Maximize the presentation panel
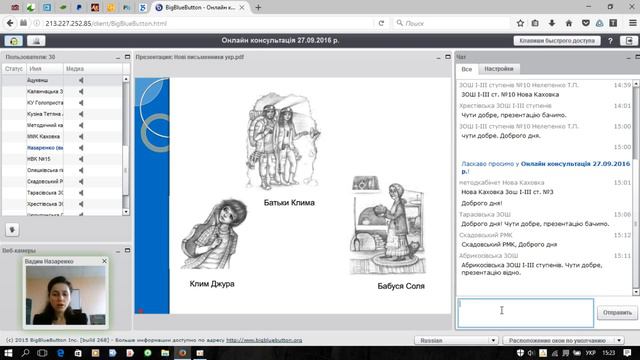This screenshot has height=360, width=640. [x=448, y=57]
